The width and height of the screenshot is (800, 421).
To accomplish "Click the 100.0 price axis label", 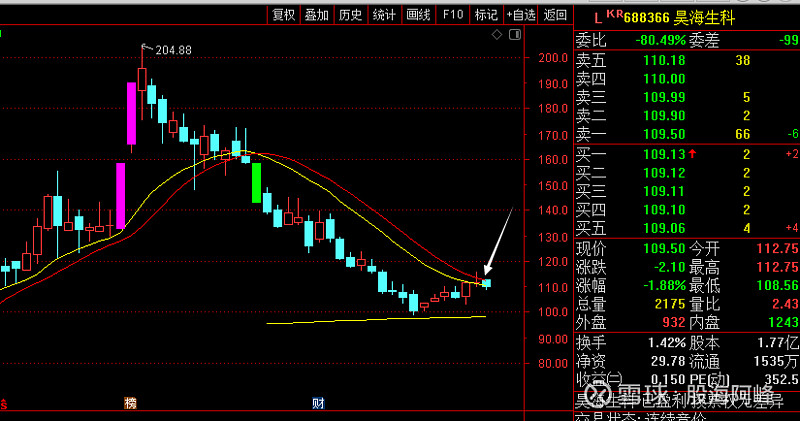I will [x=553, y=312].
